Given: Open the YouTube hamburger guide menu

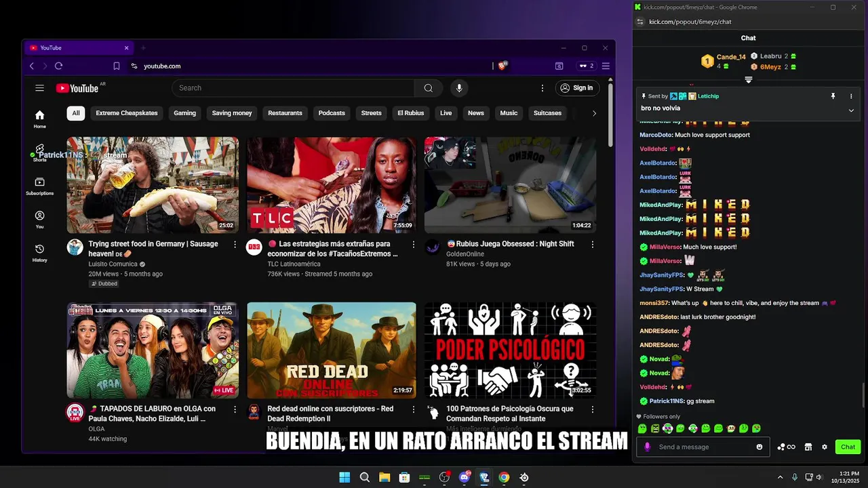Looking at the screenshot, I should pyautogui.click(x=40, y=88).
